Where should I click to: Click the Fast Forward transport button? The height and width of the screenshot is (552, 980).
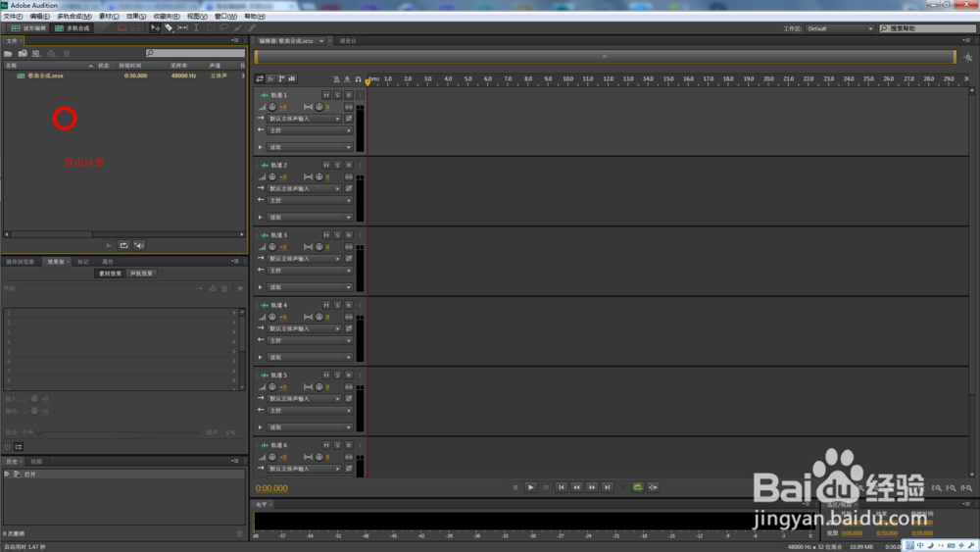(592, 487)
